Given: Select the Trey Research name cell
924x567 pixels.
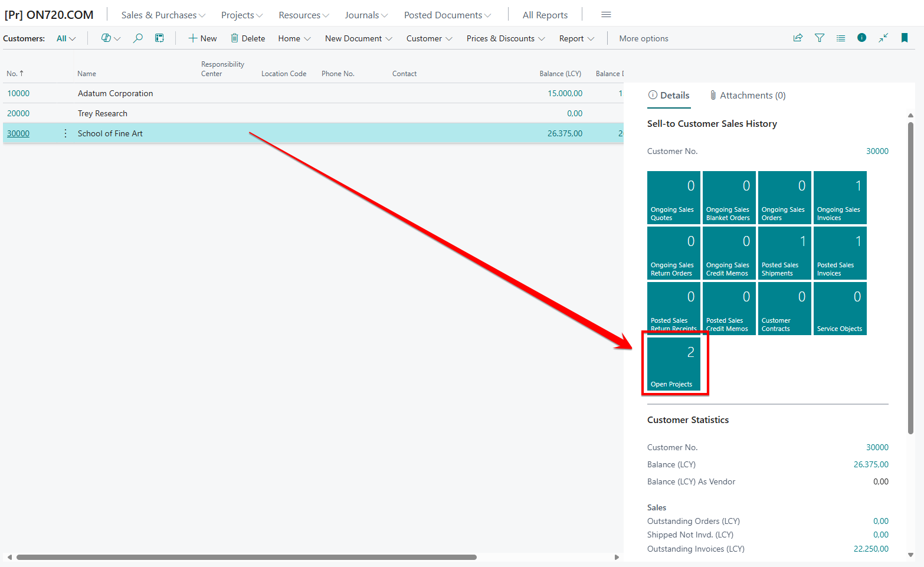Looking at the screenshot, I should point(103,113).
